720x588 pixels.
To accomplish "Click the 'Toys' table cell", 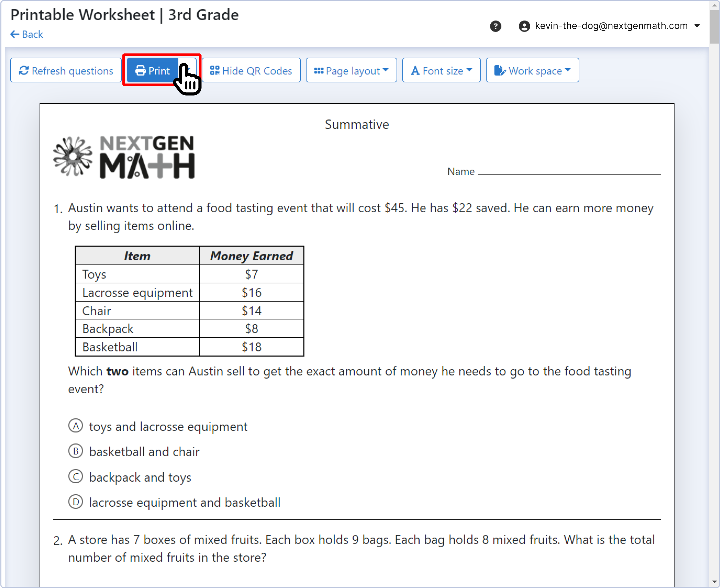I will coord(137,274).
